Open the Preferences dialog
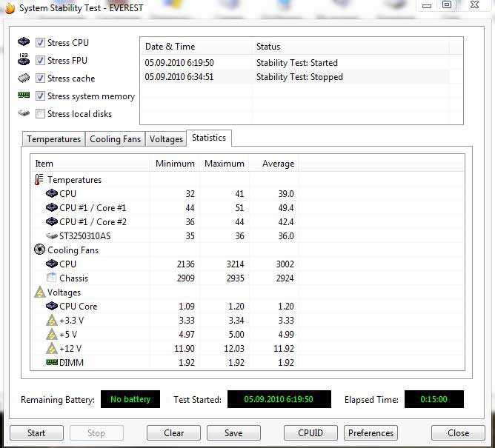 (371, 433)
